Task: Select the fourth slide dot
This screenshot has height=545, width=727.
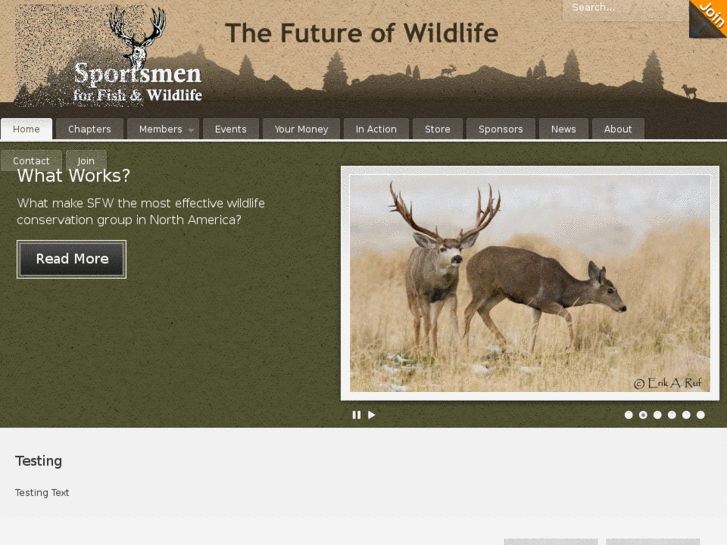Action: [672, 415]
